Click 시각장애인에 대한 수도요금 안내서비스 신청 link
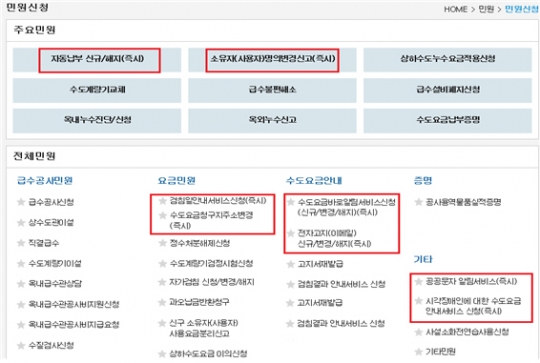Image resolution: width=540 pixels, height=363 pixels. [473, 306]
